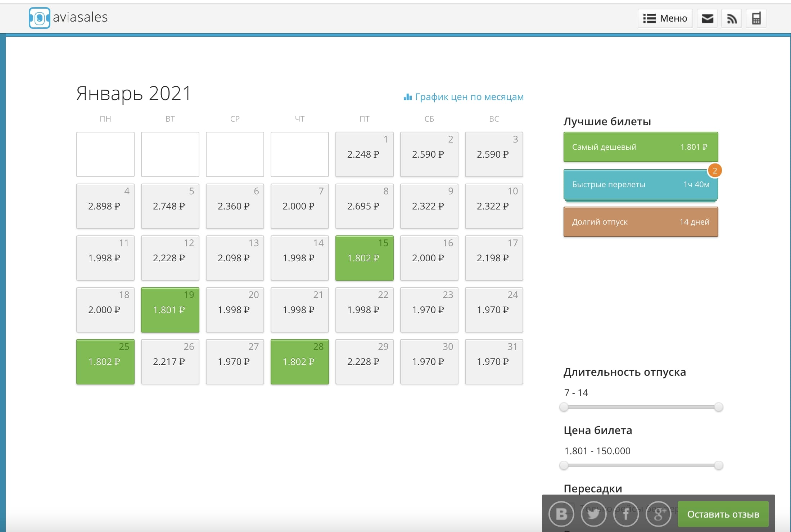Click right handle of vacation duration slider
791x532 pixels.
point(718,407)
